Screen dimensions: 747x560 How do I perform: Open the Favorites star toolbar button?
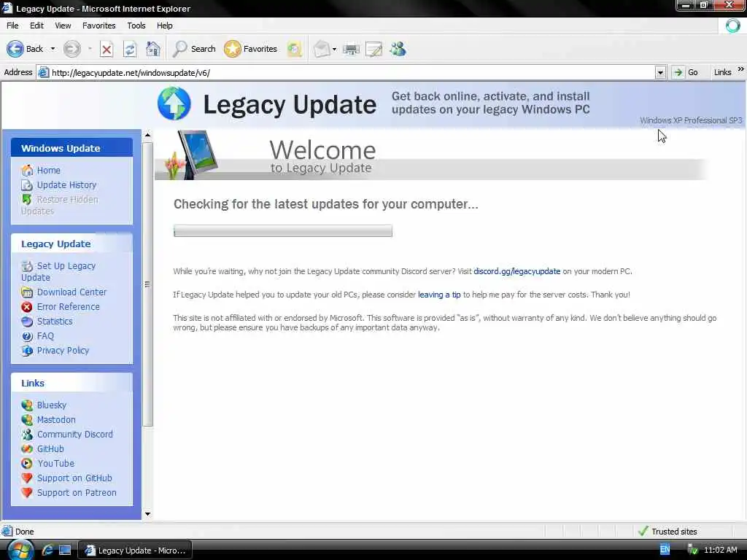251,49
